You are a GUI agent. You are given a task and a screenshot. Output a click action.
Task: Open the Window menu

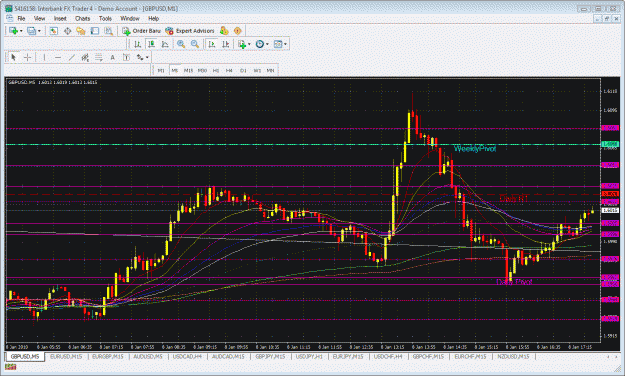(x=130, y=18)
